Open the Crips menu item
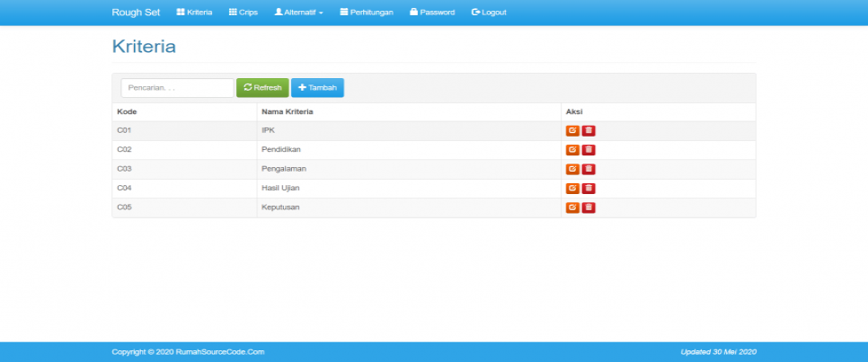868x362 pixels. [x=243, y=13]
